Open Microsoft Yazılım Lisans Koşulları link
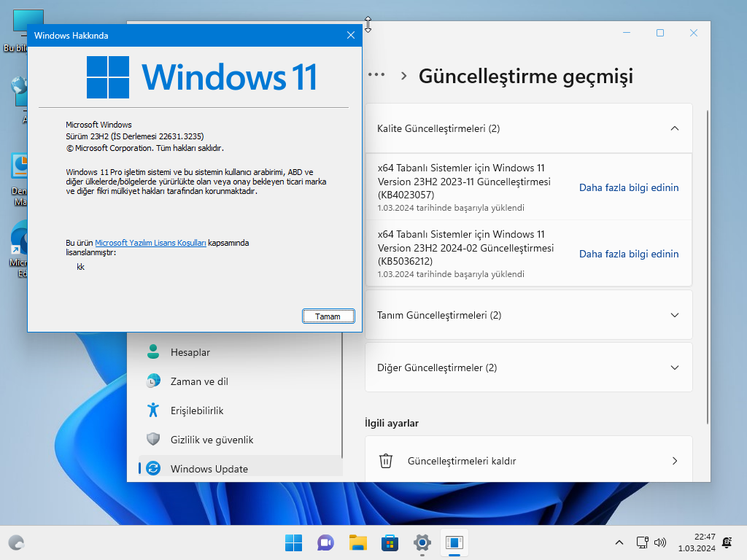This screenshot has width=747, height=560. (x=150, y=243)
